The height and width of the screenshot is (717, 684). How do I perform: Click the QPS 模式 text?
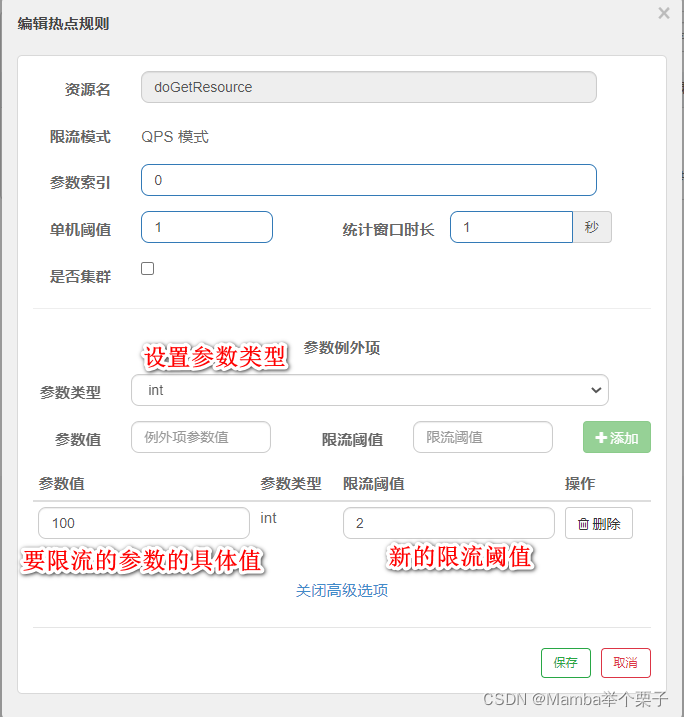[x=175, y=137]
